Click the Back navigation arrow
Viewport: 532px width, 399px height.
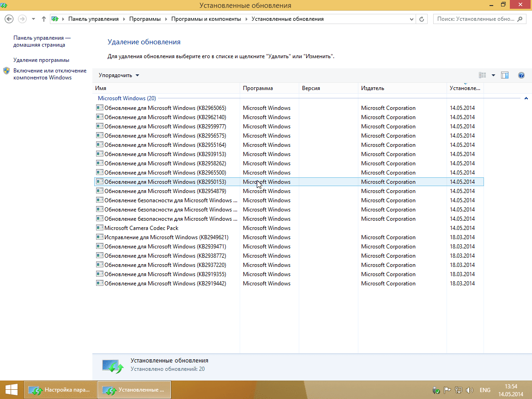click(x=9, y=19)
